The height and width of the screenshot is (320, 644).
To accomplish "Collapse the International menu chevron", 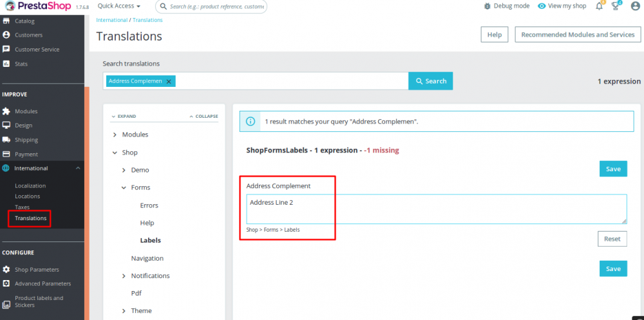I will click(78, 168).
